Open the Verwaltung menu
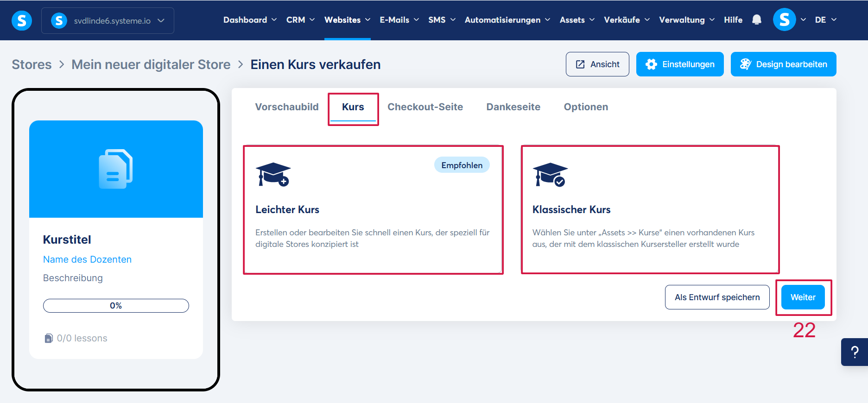 tap(687, 20)
